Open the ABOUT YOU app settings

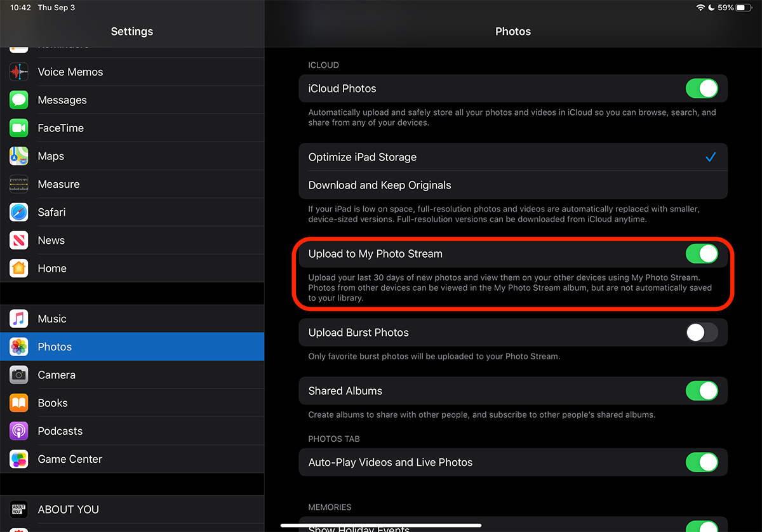(131, 509)
